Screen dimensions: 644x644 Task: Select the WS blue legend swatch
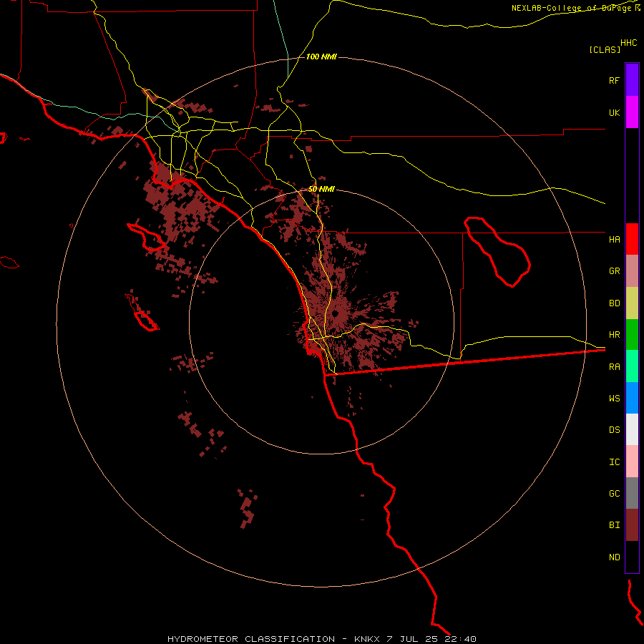(x=632, y=398)
